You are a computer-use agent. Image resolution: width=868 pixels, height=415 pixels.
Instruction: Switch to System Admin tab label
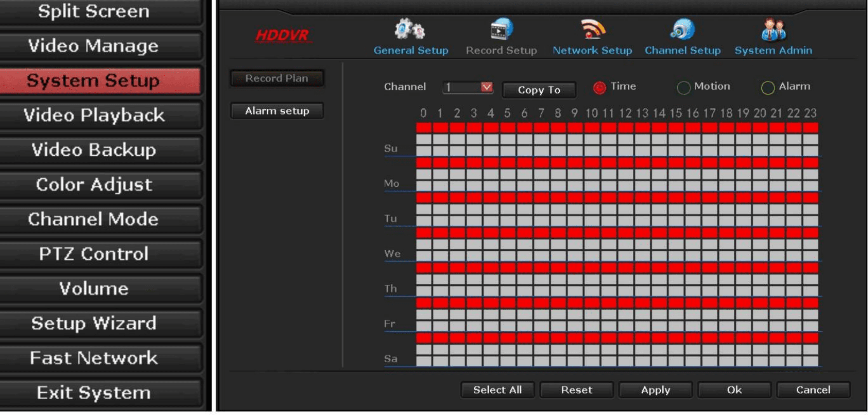pos(773,51)
